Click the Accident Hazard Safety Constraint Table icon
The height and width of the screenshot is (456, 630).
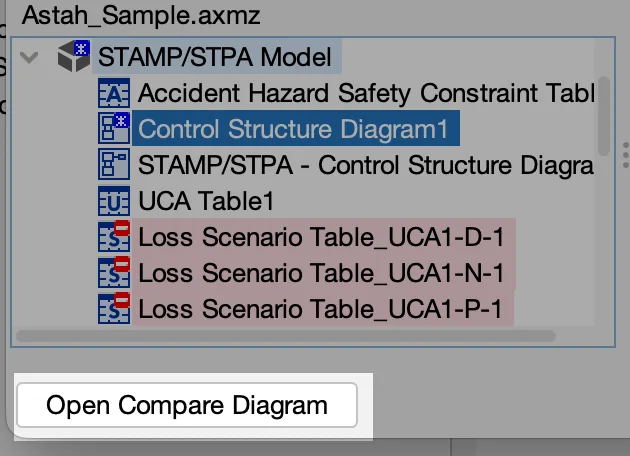click(x=114, y=93)
